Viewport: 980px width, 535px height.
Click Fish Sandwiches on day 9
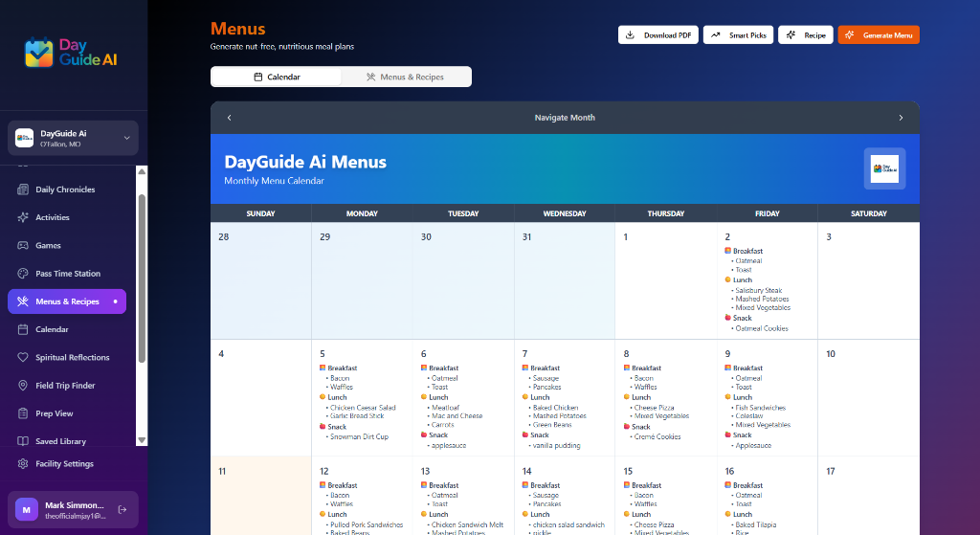point(761,408)
